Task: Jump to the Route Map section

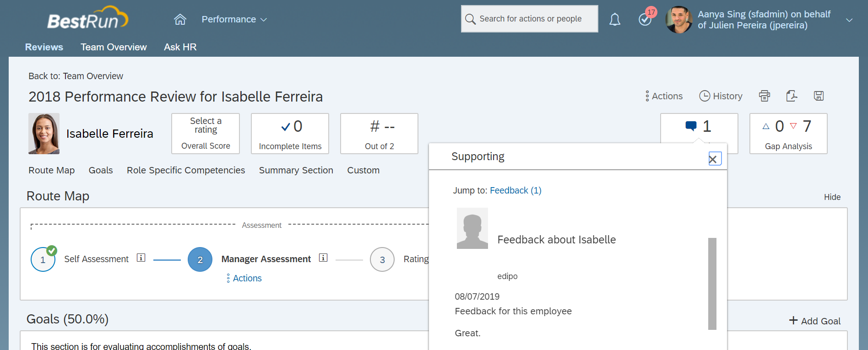Action: coord(51,170)
